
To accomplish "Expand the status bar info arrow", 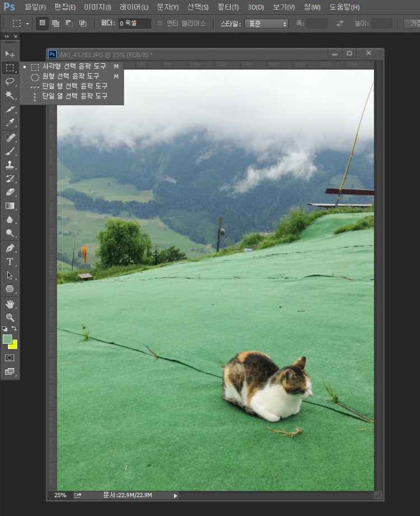I will 175,495.
